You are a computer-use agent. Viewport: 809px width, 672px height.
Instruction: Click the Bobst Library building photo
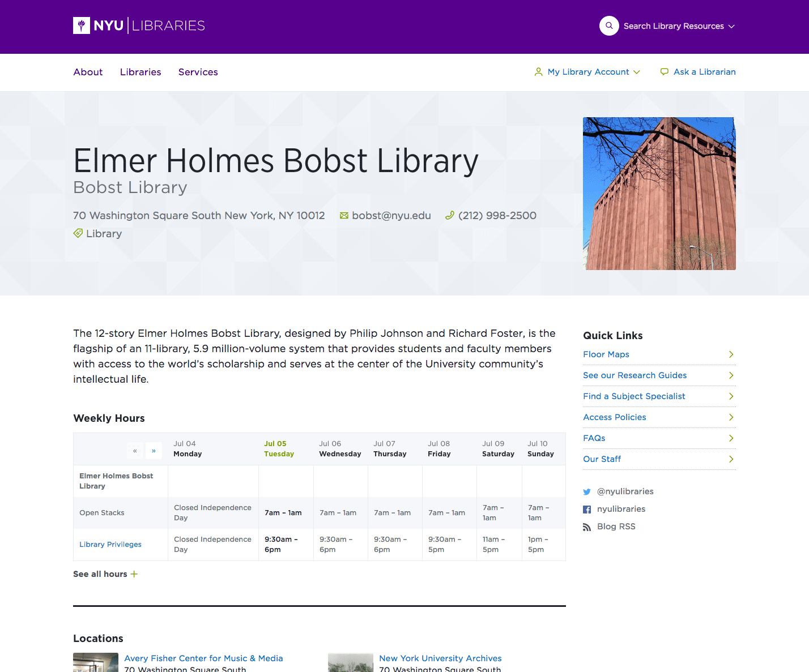pyautogui.click(x=659, y=194)
